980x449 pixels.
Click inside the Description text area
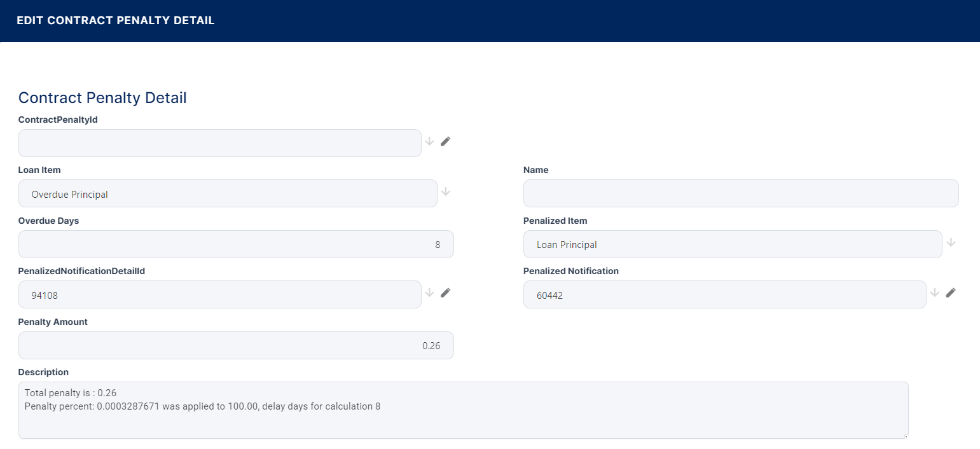[x=463, y=420]
